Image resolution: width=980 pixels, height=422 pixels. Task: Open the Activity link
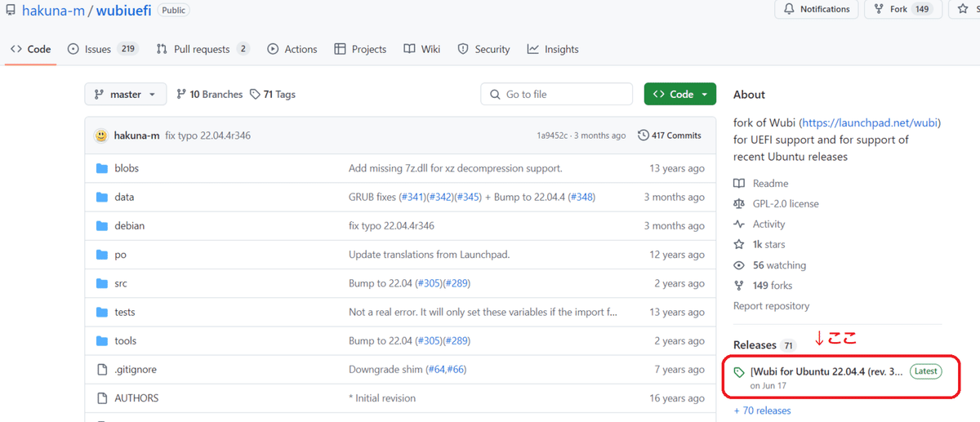click(768, 224)
